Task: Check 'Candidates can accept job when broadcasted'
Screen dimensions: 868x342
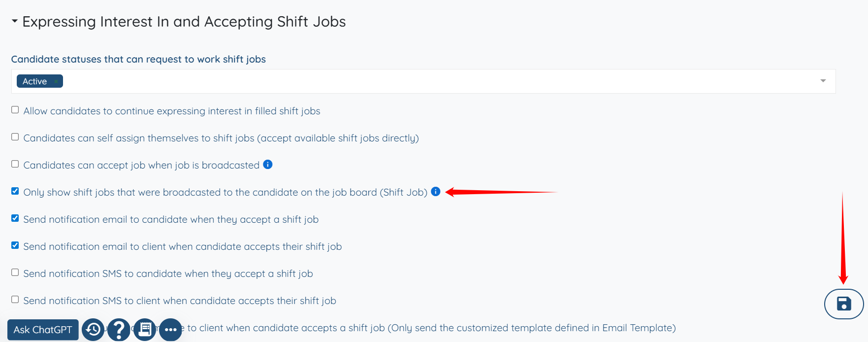Action: pyautogui.click(x=15, y=164)
